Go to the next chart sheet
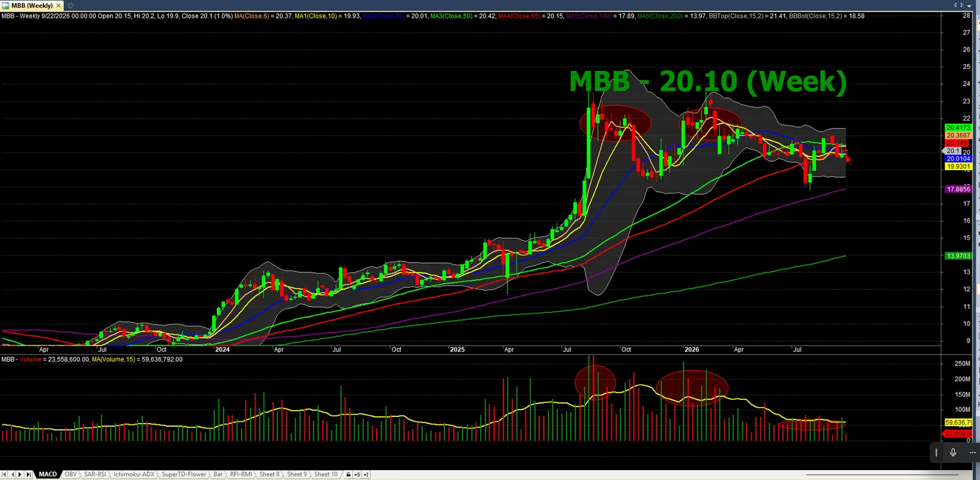 pos(20,474)
